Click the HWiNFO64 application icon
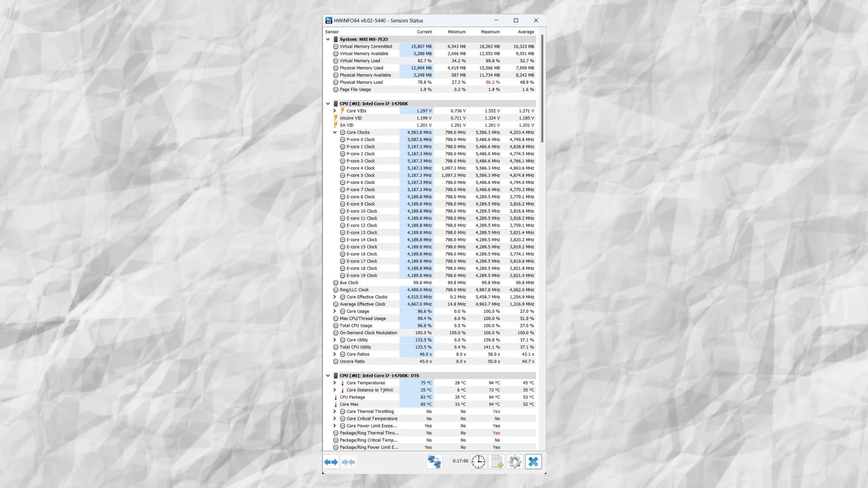This screenshot has width=868, height=488. point(329,20)
